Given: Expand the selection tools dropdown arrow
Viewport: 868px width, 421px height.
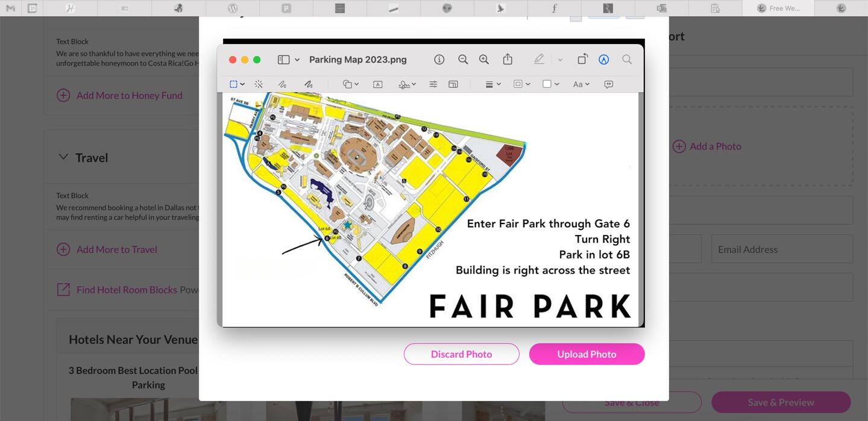Looking at the screenshot, I should pyautogui.click(x=242, y=84).
